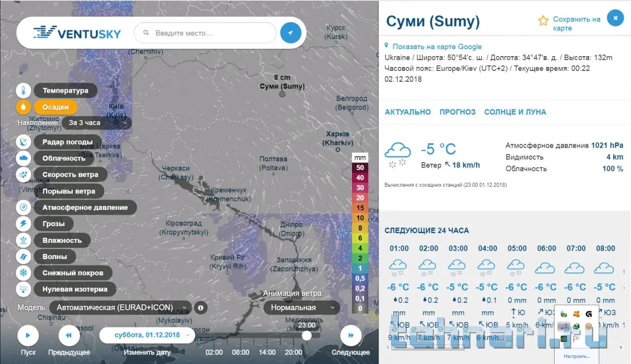Start the animation with the Пуск play button
631x364 pixels.
[x=28, y=335]
